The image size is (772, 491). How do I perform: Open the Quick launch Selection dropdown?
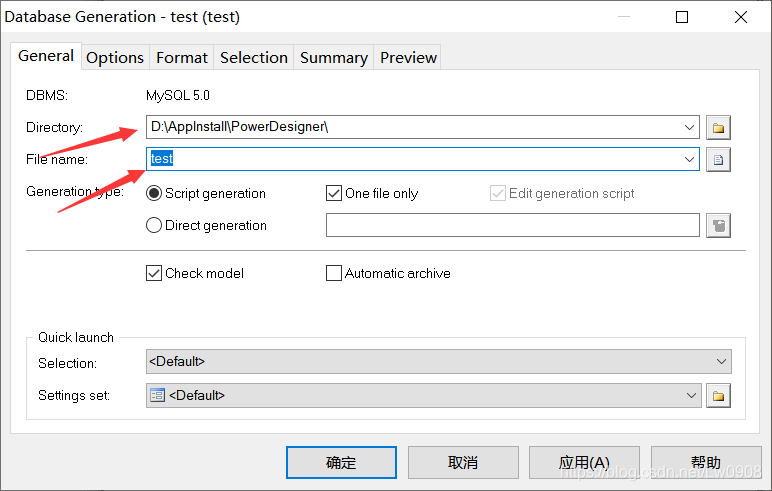coord(439,361)
